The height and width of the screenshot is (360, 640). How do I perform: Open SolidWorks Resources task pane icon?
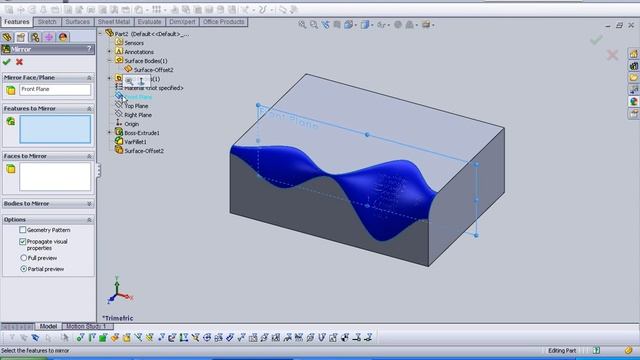click(x=633, y=54)
